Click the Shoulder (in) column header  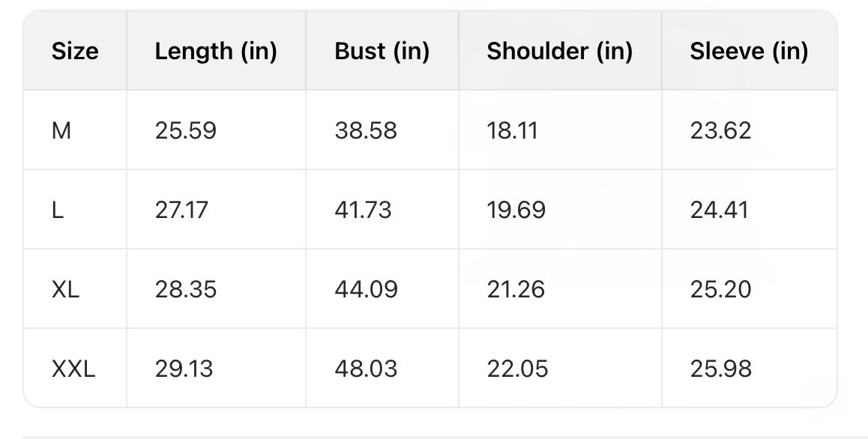(x=559, y=52)
